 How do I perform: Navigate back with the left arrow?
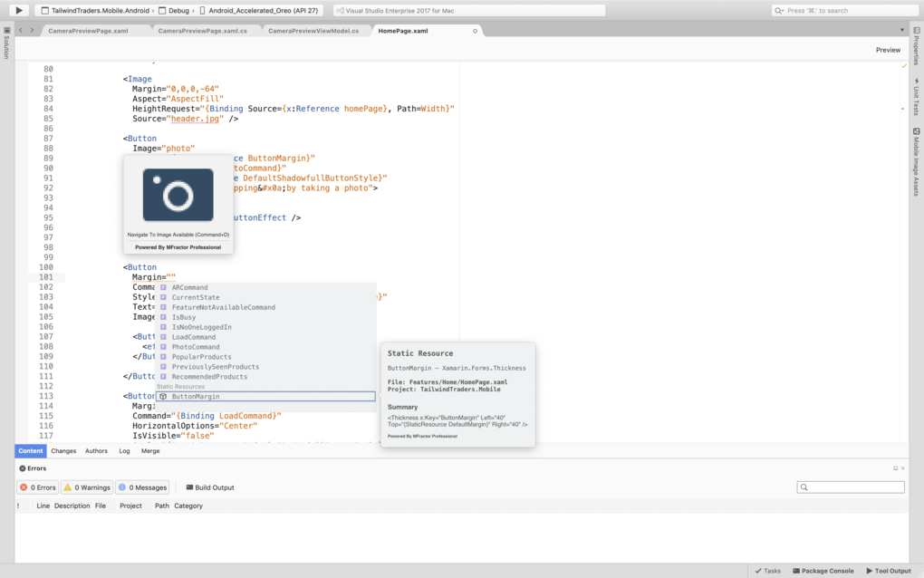point(21,30)
